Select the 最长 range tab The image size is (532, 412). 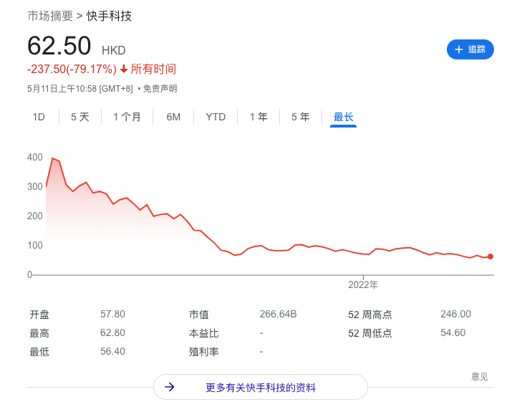click(x=344, y=117)
